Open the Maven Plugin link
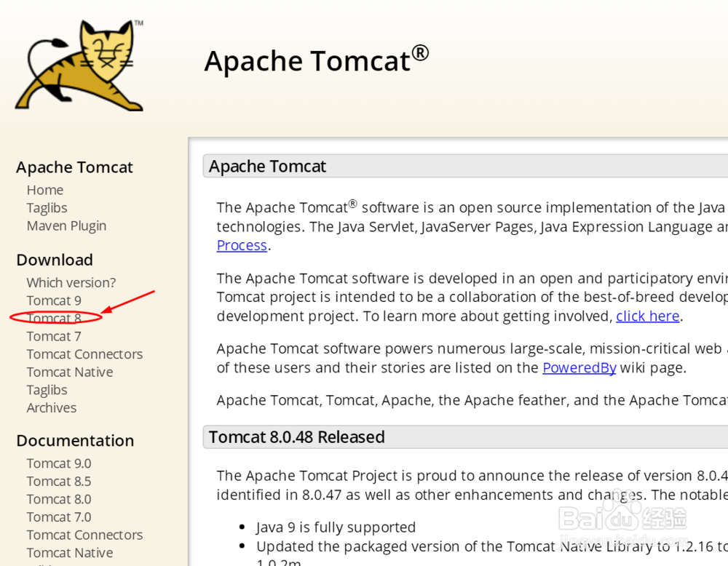Viewport: 728px width, 566px height. click(x=66, y=226)
